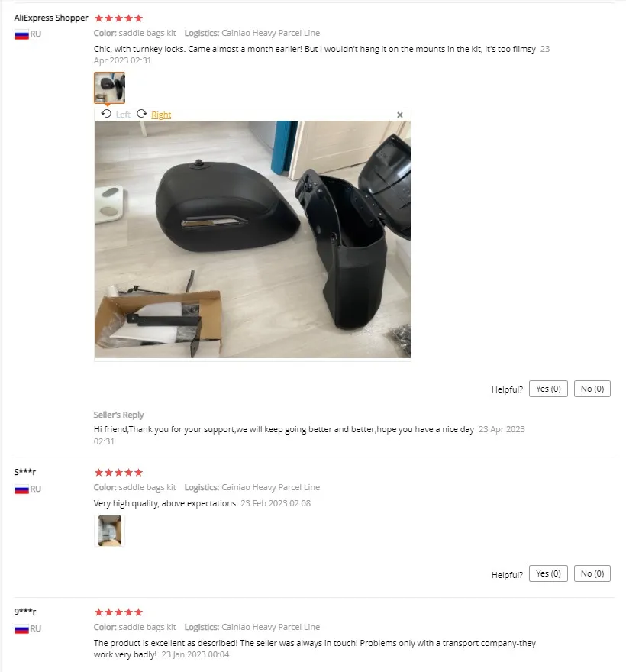
Task: Click the rotate left arrow icon
Action: coord(106,114)
